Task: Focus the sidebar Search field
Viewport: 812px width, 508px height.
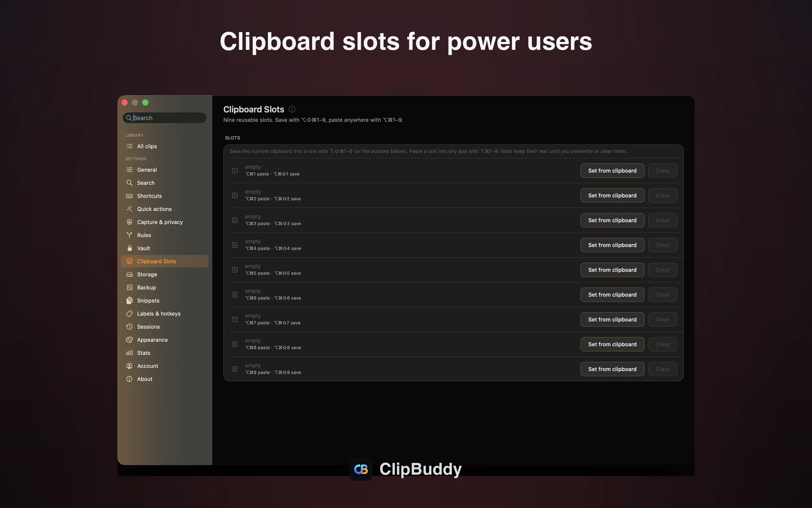Action: (164, 118)
